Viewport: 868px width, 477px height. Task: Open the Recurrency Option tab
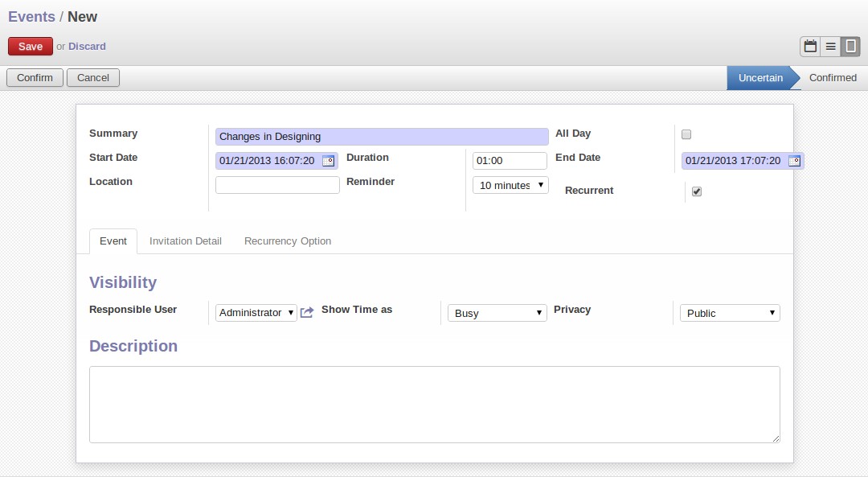click(288, 241)
